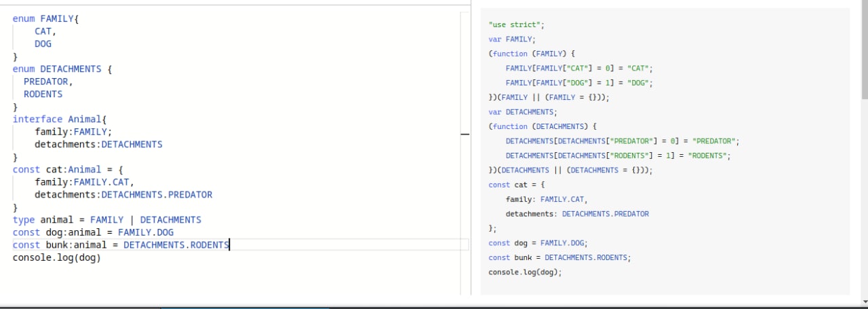Click 'detachments: DETACHMENTS.PREDATOR' in compiled output
Image resolution: width=868 pixels, height=309 pixels.
pyautogui.click(x=577, y=214)
